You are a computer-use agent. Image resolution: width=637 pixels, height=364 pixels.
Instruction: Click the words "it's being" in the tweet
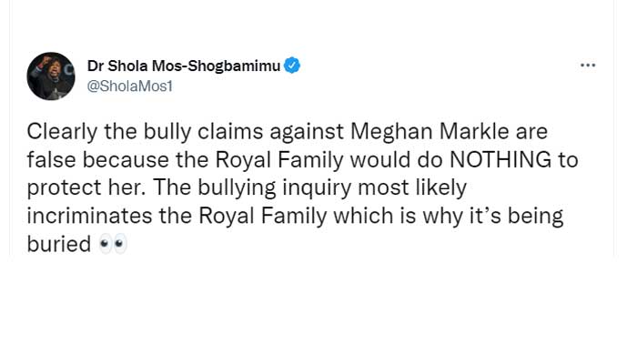[x=519, y=217]
